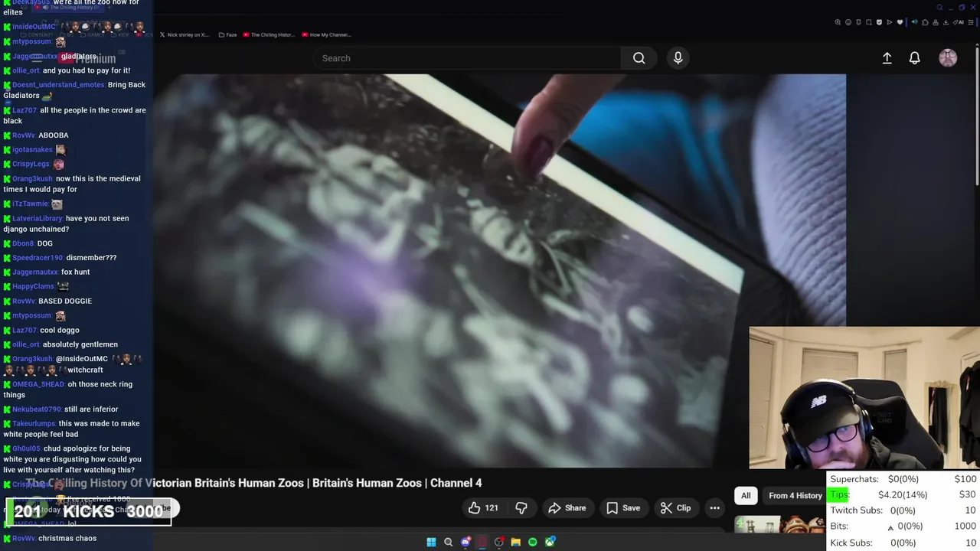The height and width of the screenshot is (551, 980).
Task: Click username LatveriaLibrary in chat
Action: tap(38, 218)
